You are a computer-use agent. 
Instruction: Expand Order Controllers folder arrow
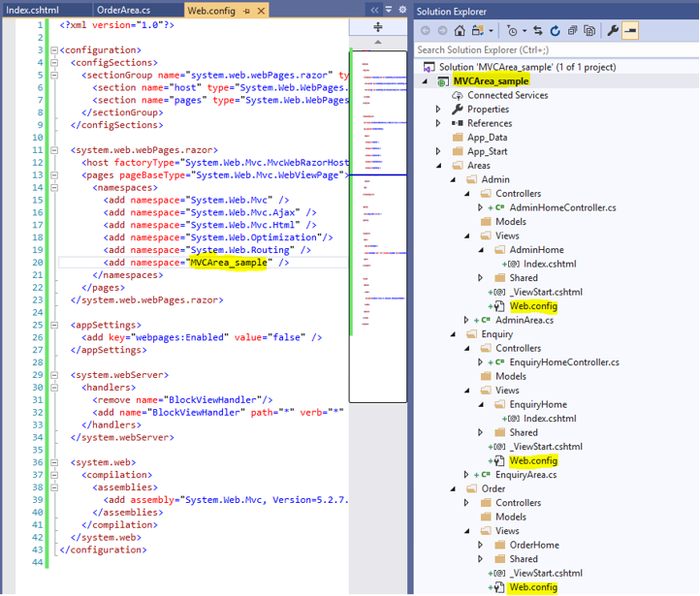(466, 503)
